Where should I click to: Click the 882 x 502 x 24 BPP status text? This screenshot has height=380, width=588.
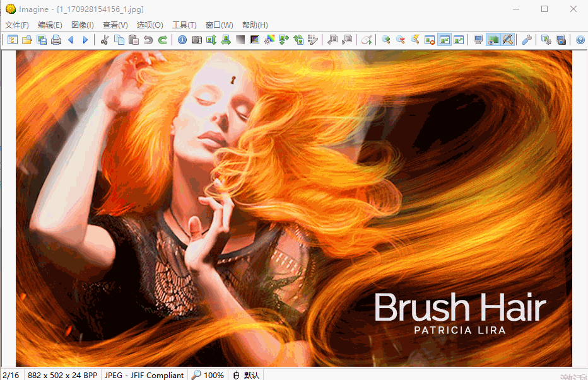(x=62, y=375)
